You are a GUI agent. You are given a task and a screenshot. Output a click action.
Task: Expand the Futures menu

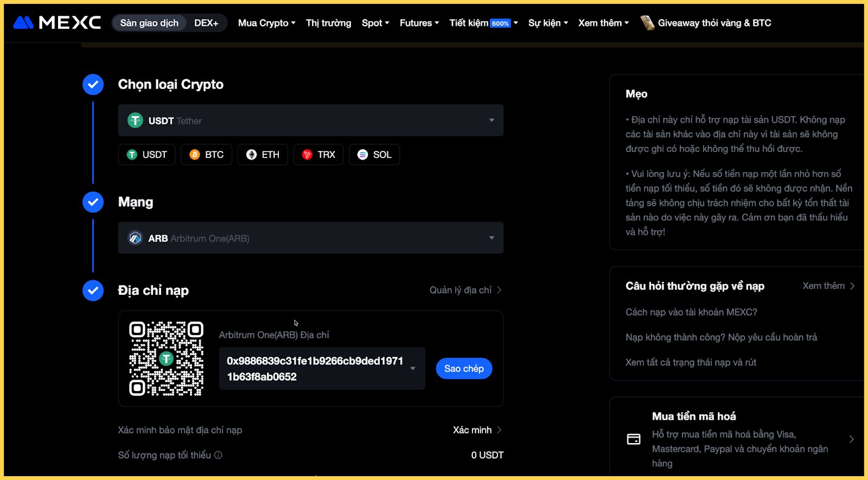point(419,23)
